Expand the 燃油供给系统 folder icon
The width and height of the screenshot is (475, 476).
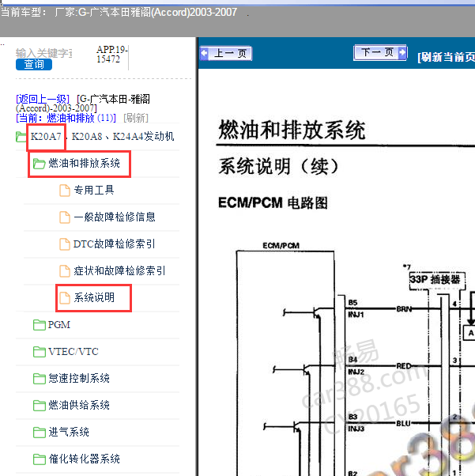coord(40,406)
